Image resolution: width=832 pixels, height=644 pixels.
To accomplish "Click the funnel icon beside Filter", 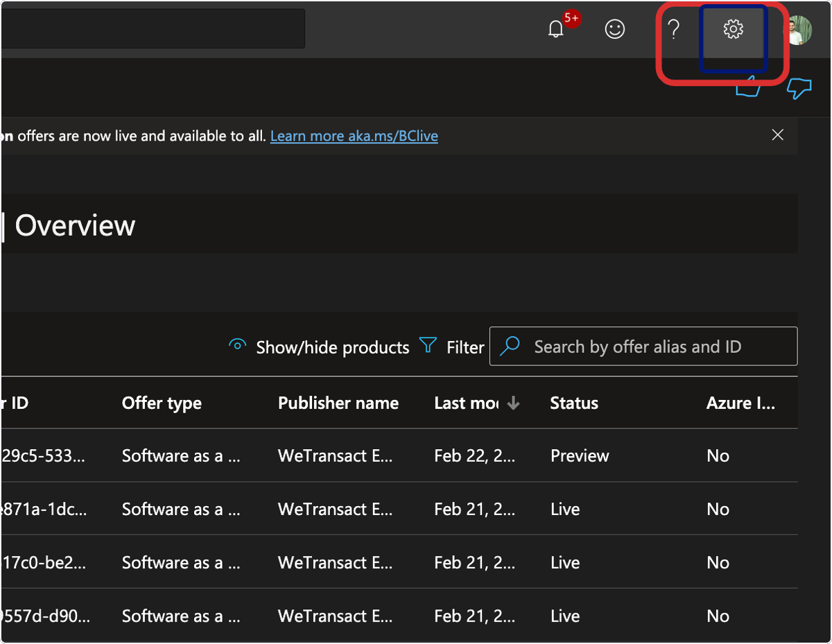I will (x=428, y=345).
